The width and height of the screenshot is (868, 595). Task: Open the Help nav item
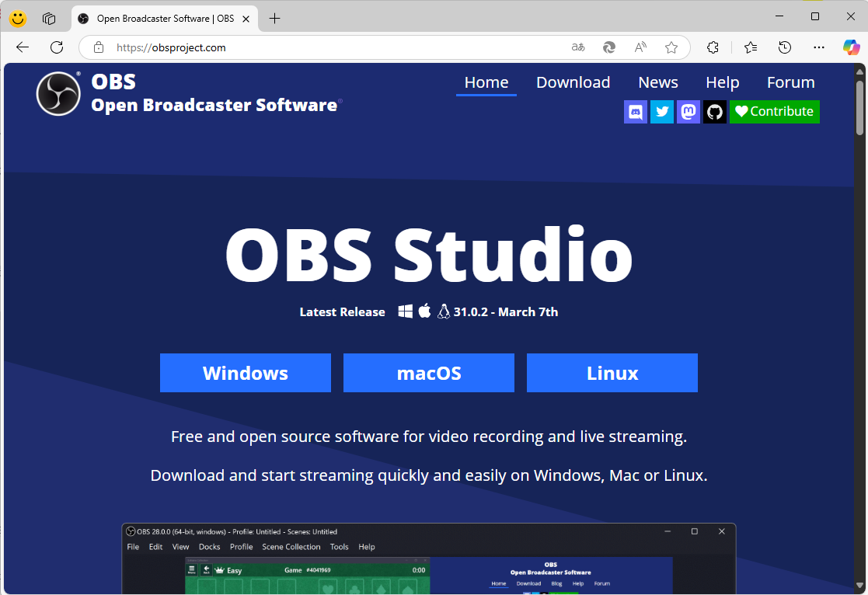tap(723, 82)
